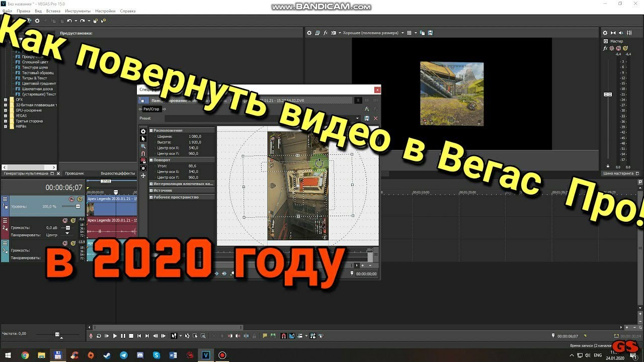Viewport: 644px width, 362px height.
Task: Click the Pan/Crop gear options icon
Action: 143,131
